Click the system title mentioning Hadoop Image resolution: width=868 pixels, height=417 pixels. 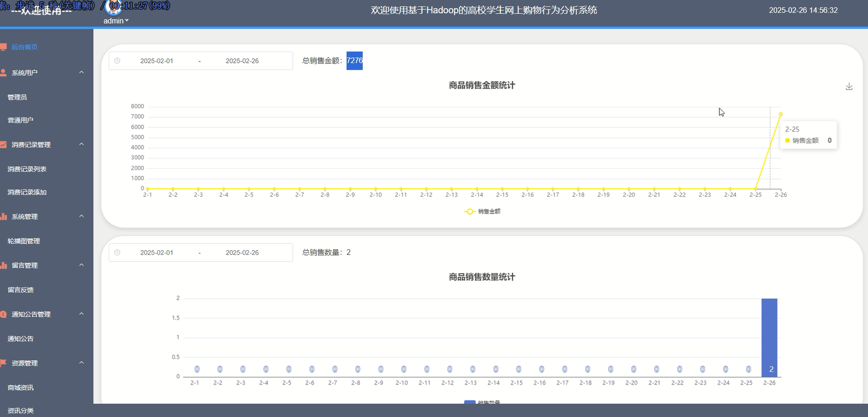tap(484, 10)
